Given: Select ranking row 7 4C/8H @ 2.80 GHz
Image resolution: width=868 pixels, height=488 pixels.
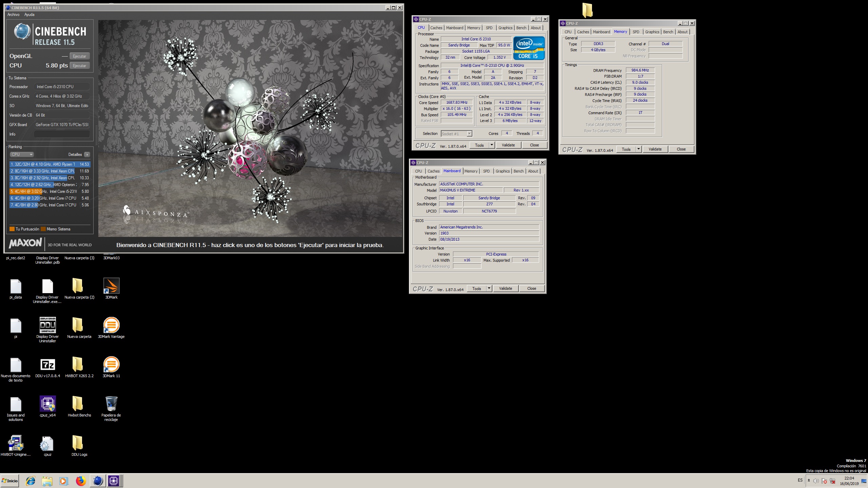Looking at the screenshot, I should (50, 205).
